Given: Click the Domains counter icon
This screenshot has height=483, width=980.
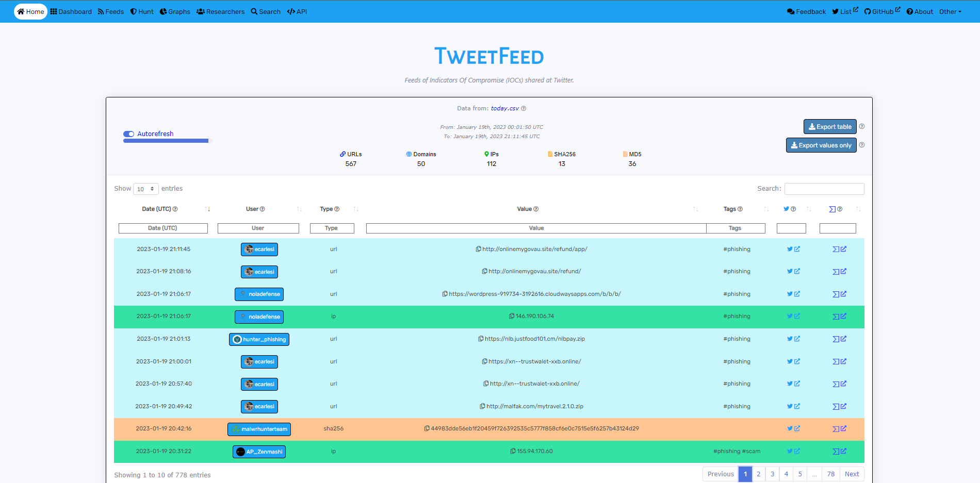Looking at the screenshot, I should pyautogui.click(x=408, y=154).
